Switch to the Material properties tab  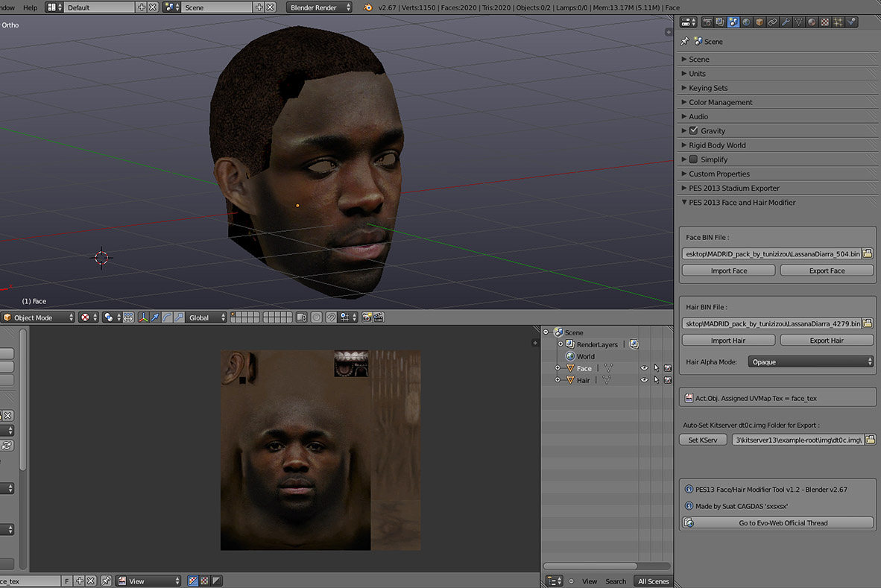point(812,22)
